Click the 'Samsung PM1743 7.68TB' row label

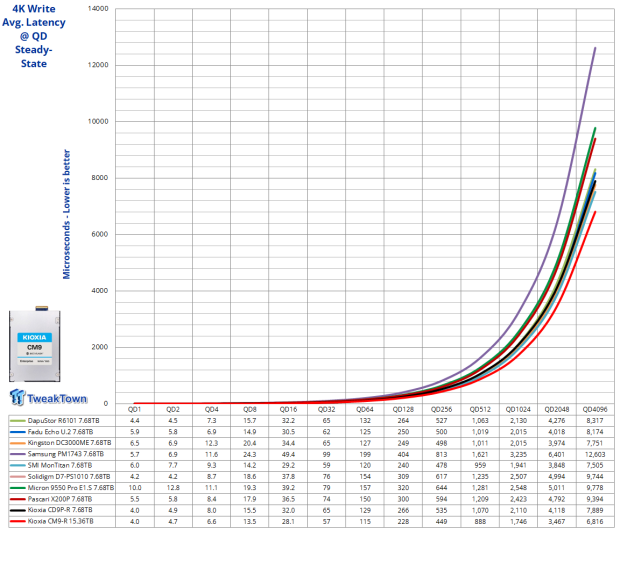coord(66,454)
